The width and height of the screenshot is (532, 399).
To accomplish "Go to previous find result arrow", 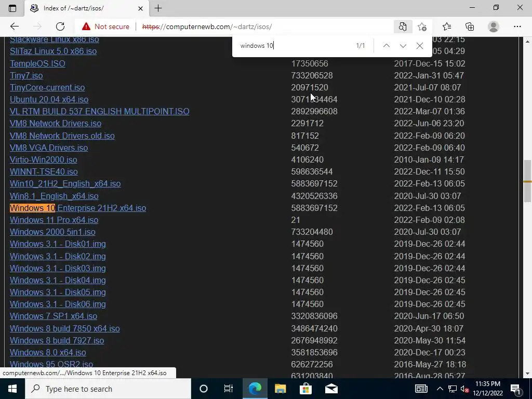I will (387, 46).
